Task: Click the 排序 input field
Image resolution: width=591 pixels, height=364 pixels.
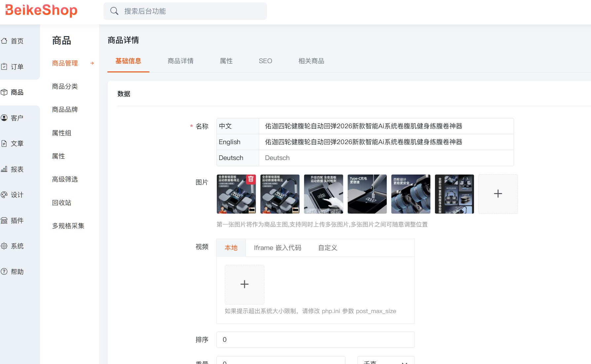Action: (x=315, y=340)
